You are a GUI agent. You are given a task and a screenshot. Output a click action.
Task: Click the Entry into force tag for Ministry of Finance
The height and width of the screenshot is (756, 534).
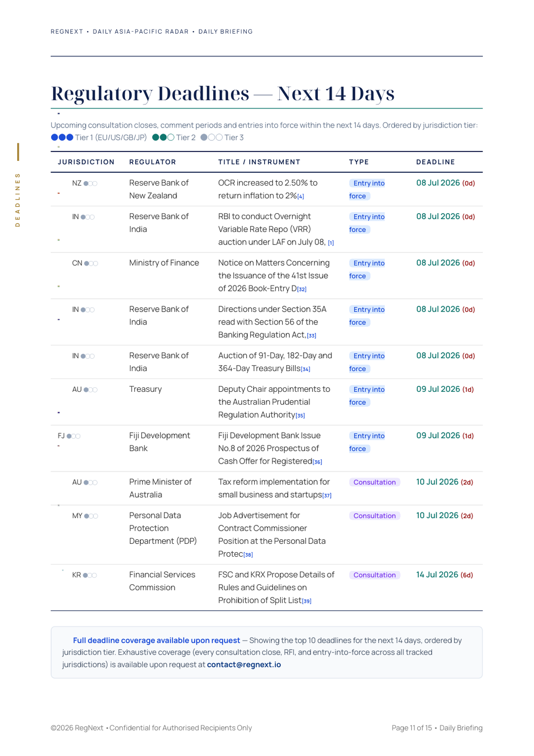[x=367, y=270]
